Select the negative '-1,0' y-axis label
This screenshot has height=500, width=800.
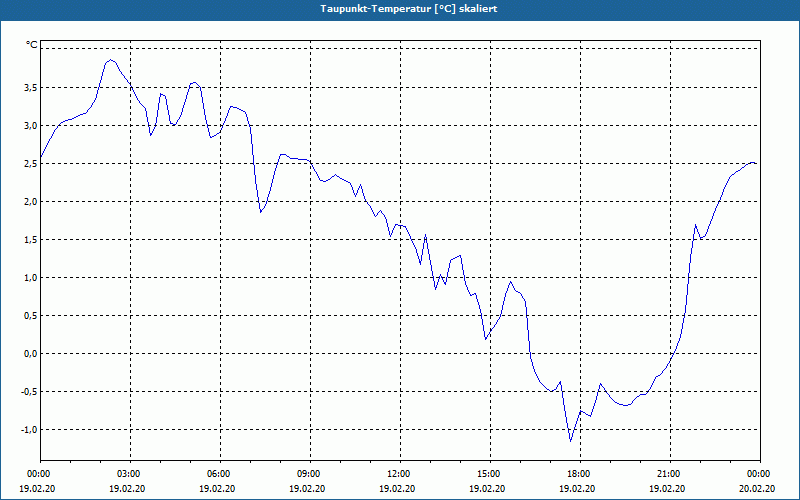[29, 430]
